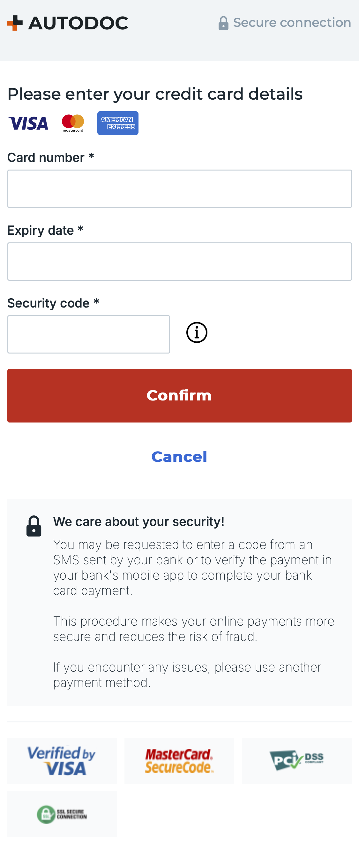
Task: Click the We care about your security heading
Action: click(139, 521)
